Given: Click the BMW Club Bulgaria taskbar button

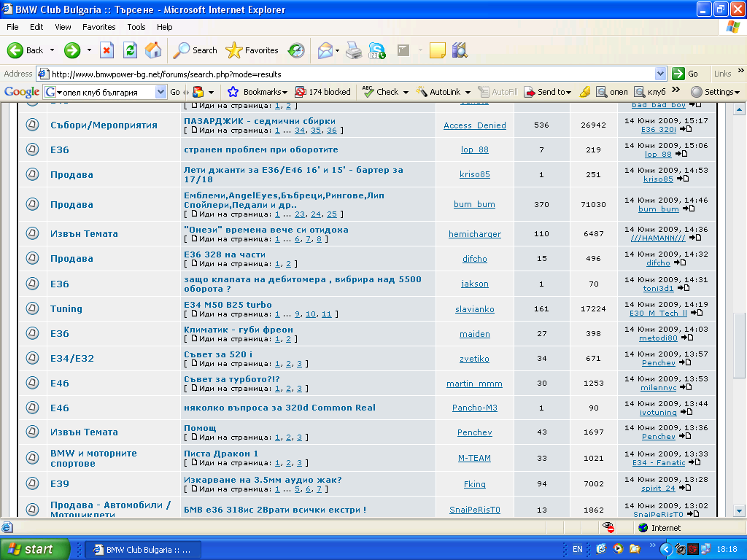Looking at the screenshot, I should tap(143, 550).
